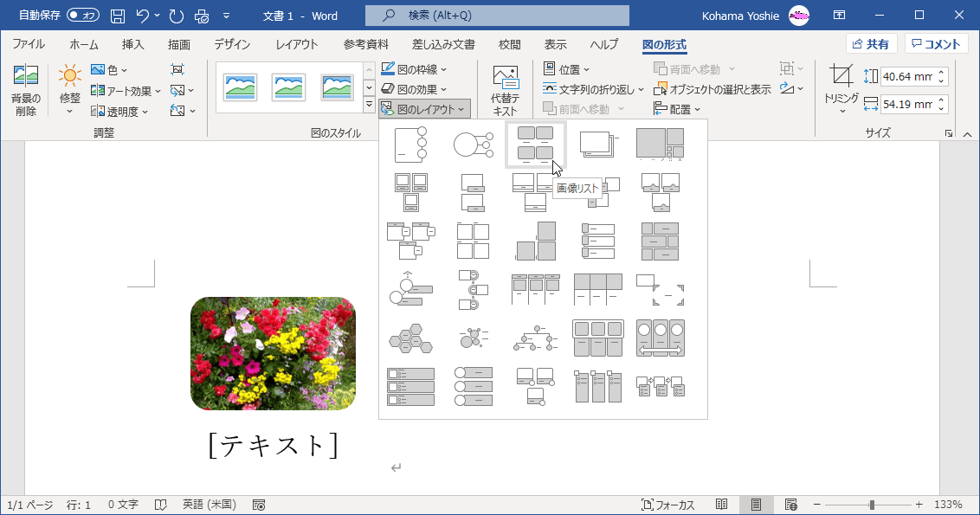Adjust the zoom slider handle
Viewport: 980px width, 515px height.
point(872,505)
